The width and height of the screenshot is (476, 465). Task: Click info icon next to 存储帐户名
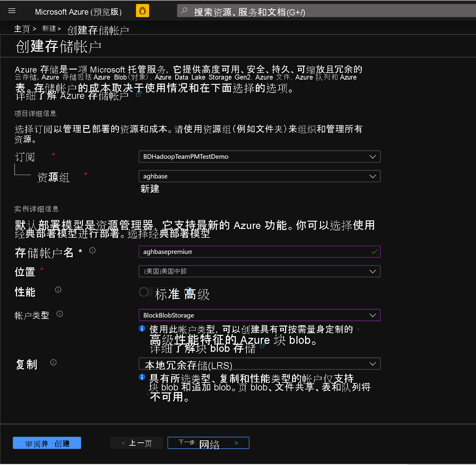coord(93,250)
